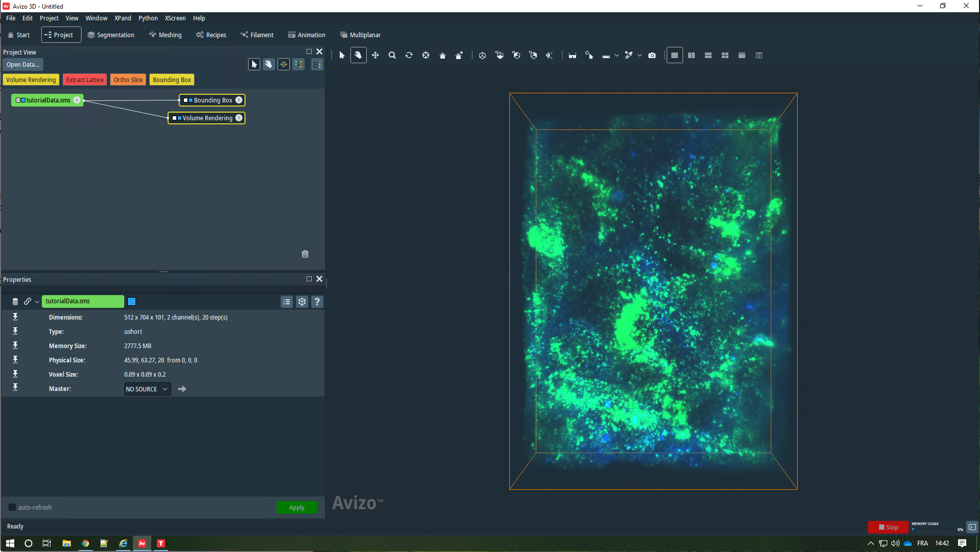
Task: Expand tutorialData.sms node arrow
Action: click(x=77, y=100)
